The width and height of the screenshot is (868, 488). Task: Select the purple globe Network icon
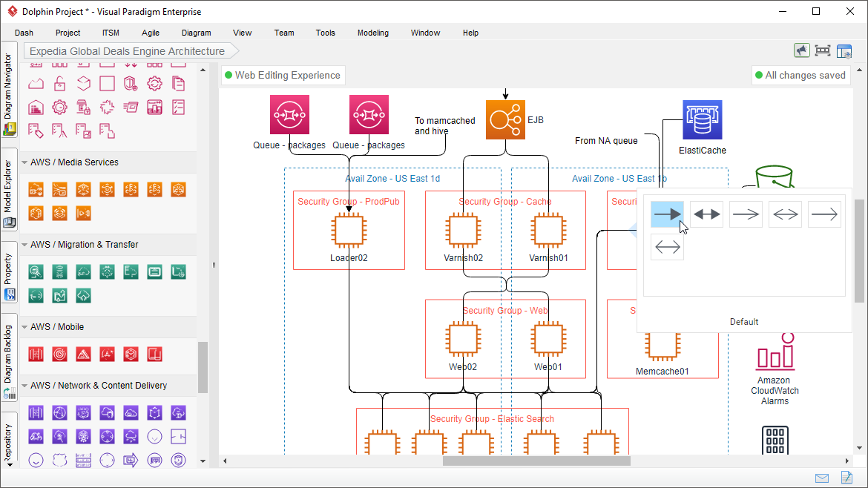point(60,413)
